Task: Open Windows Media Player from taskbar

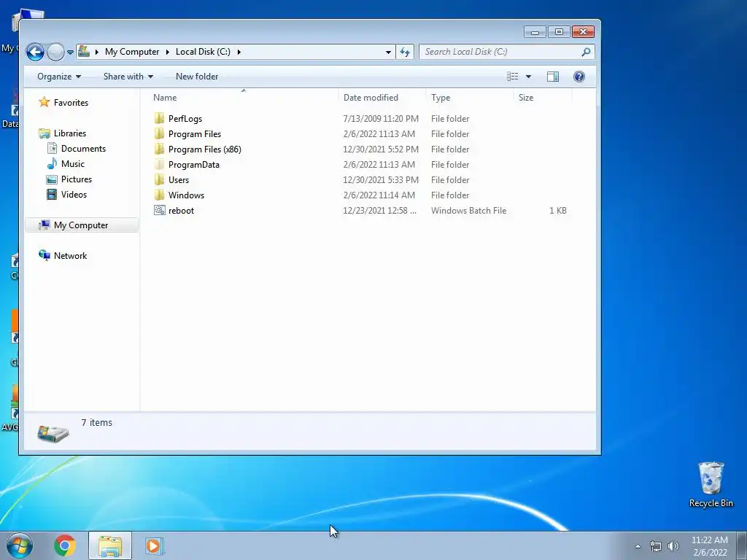Action: pyautogui.click(x=154, y=545)
